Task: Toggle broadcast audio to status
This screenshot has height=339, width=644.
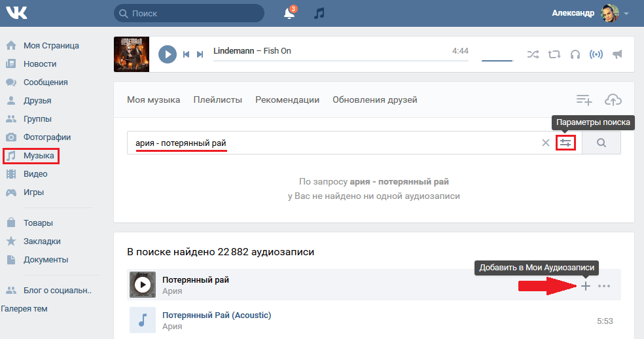Action: [x=596, y=54]
